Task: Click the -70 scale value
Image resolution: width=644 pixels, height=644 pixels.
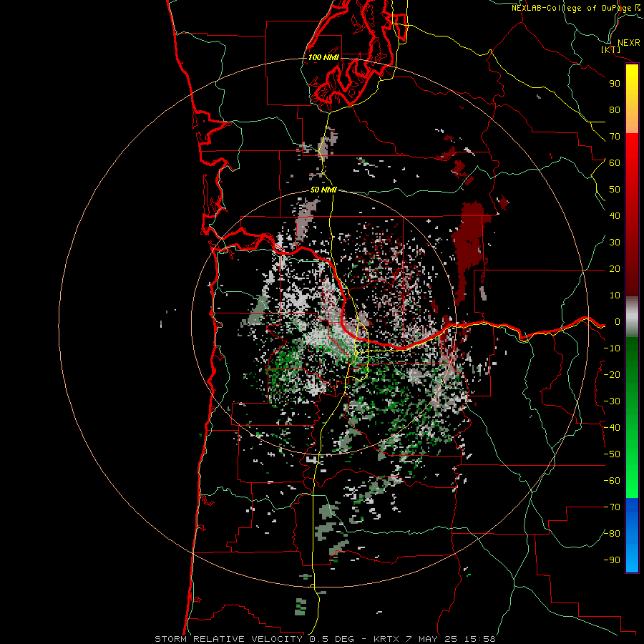Action: [x=612, y=507]
